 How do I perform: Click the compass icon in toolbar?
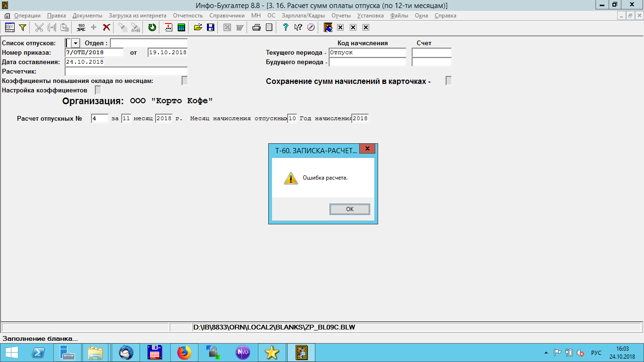[x=311, y=27]
